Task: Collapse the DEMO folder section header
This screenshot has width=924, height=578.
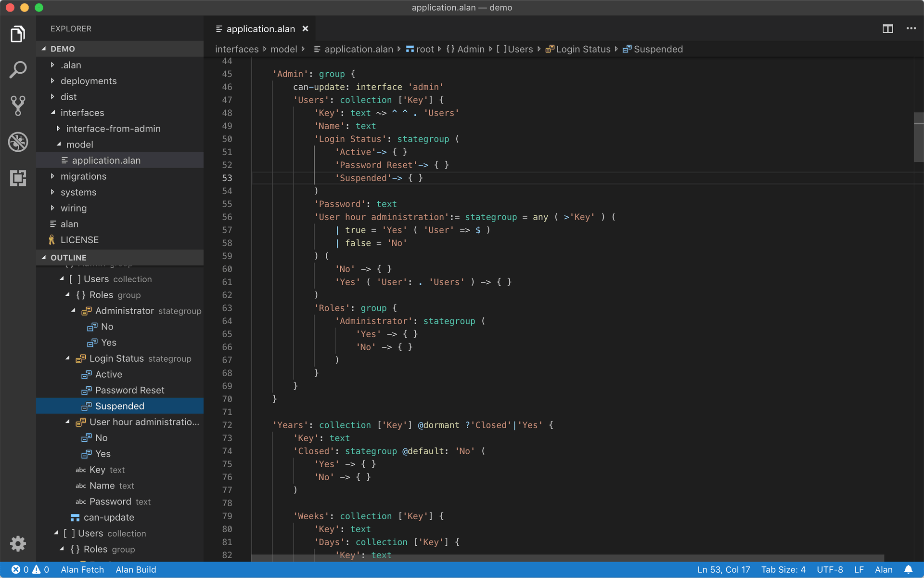Action: pyautogui.click(x=63, y=49)
